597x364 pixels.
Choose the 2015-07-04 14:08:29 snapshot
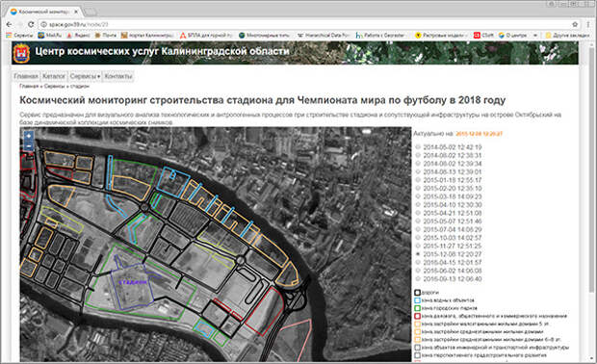click(418, 229)
